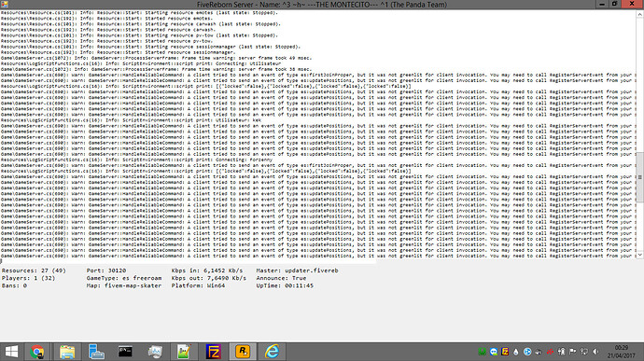Close the FiveReborn Server window
This screenshot has height=361, width=644.
pyautogui.click(x=632, y=4)
